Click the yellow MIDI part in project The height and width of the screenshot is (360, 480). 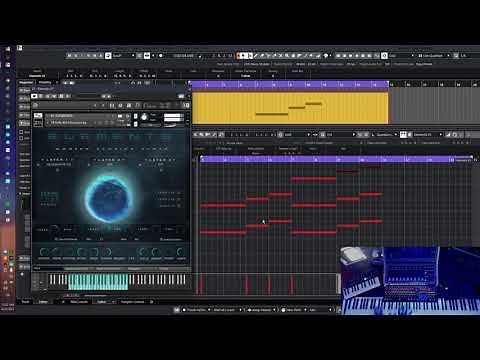pos(290,108)
